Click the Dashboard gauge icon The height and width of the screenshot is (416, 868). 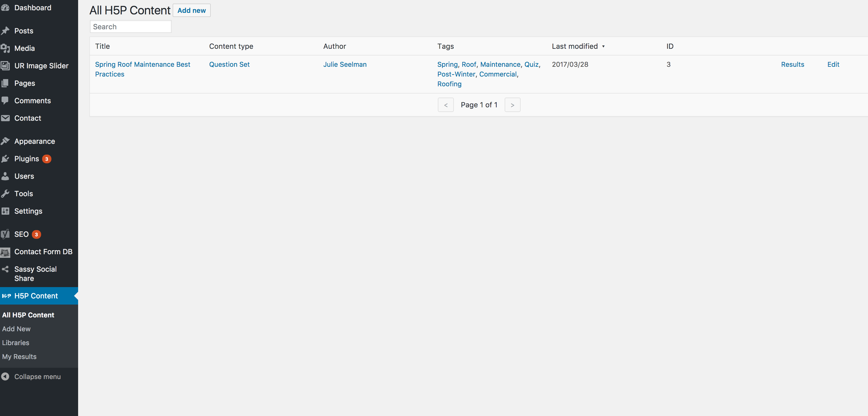pos(5,7)
